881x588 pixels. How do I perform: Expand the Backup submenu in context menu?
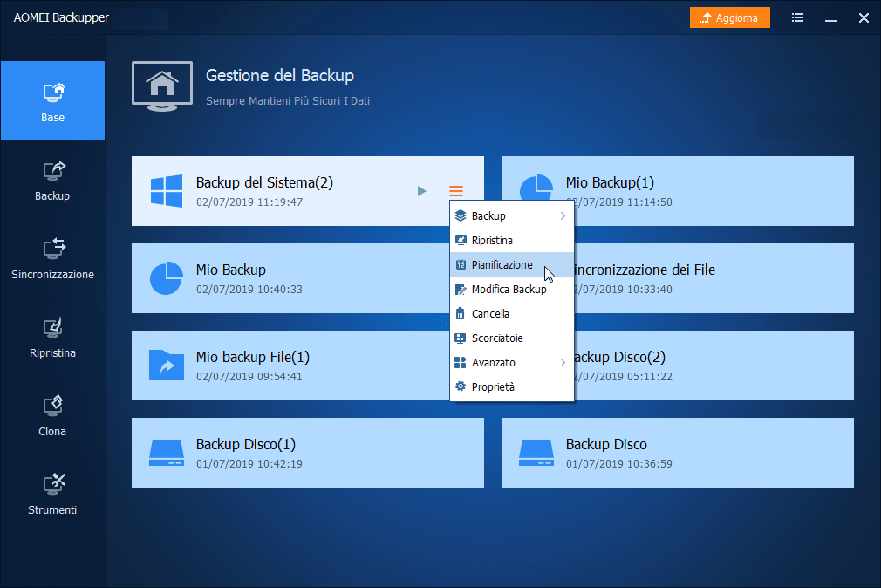click(x=511, y=215)
